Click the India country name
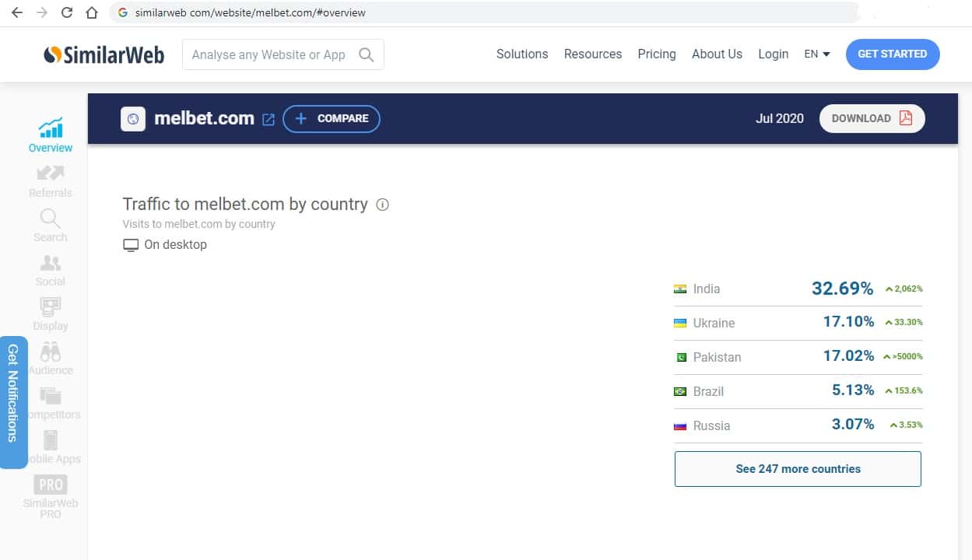 tap(707, 289)
